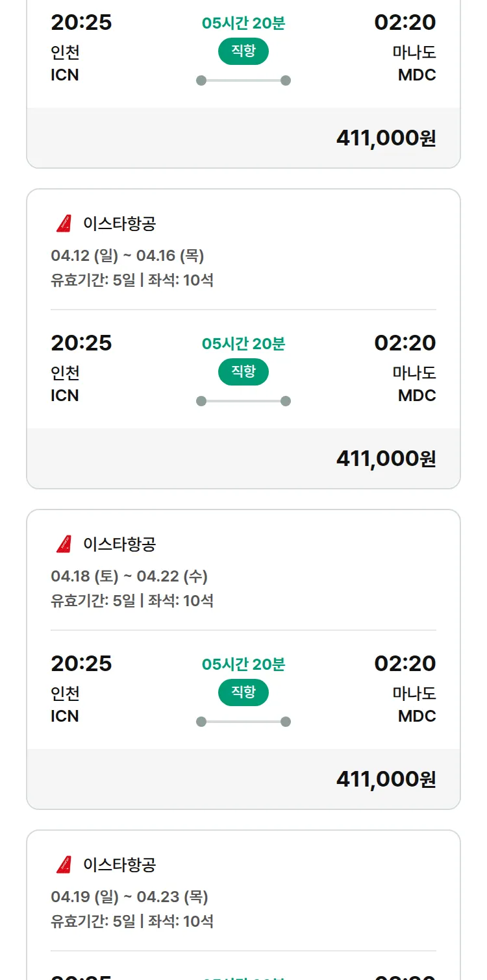Click the 유효기간 and 좌석 info on the 04.19 flight

(132, 921)
